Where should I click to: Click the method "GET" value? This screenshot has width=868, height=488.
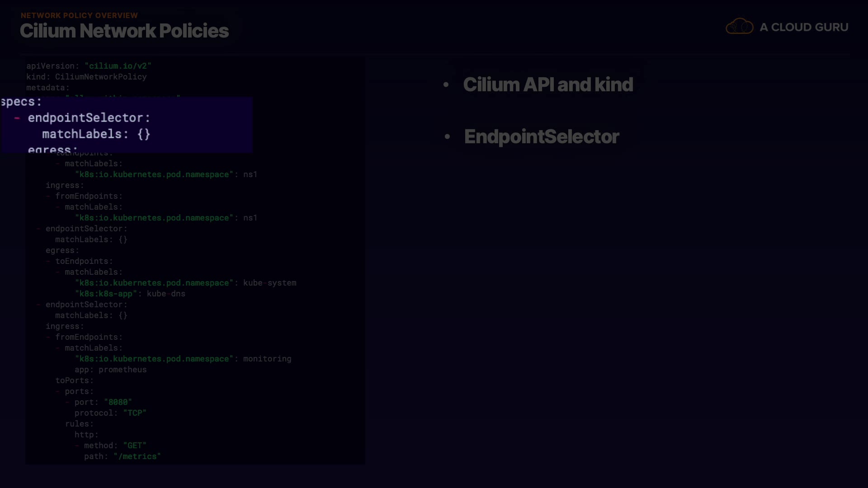134,446
